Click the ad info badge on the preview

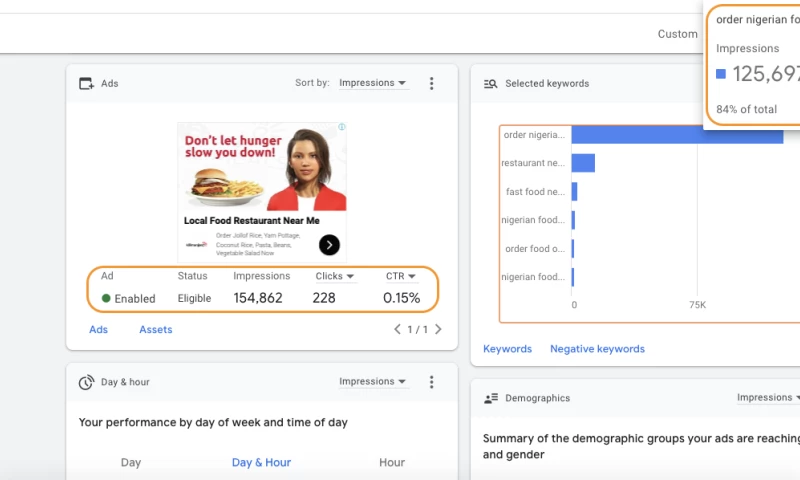(x=342, y=127)
